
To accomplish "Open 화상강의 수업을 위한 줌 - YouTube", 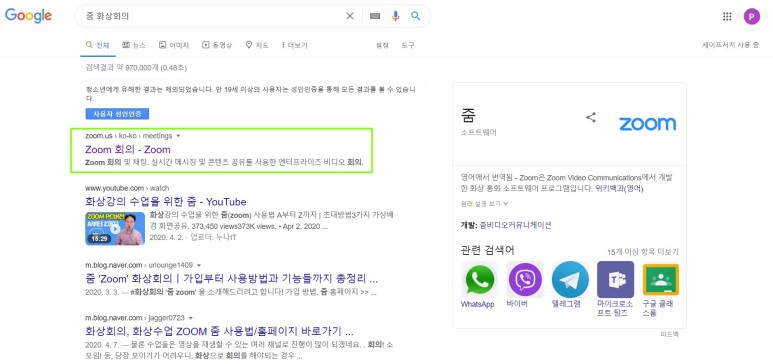I will click(x=166, y=202).
